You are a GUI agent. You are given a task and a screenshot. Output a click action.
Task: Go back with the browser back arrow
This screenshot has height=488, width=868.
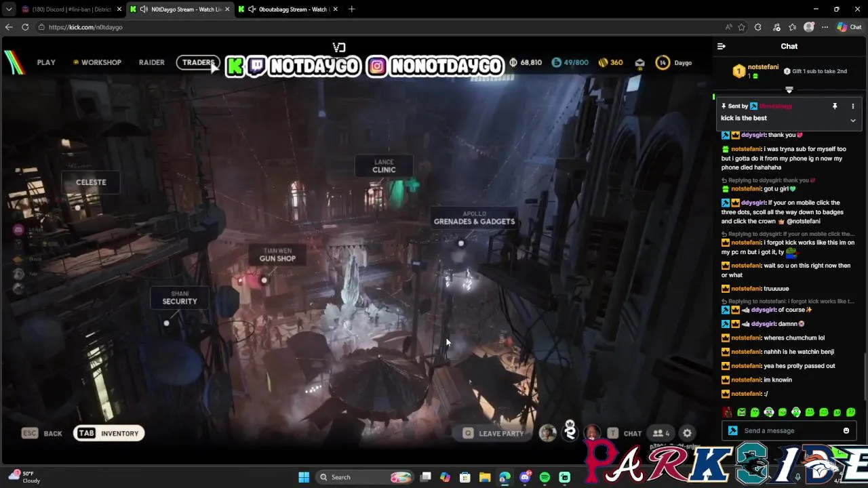[8, 27]
